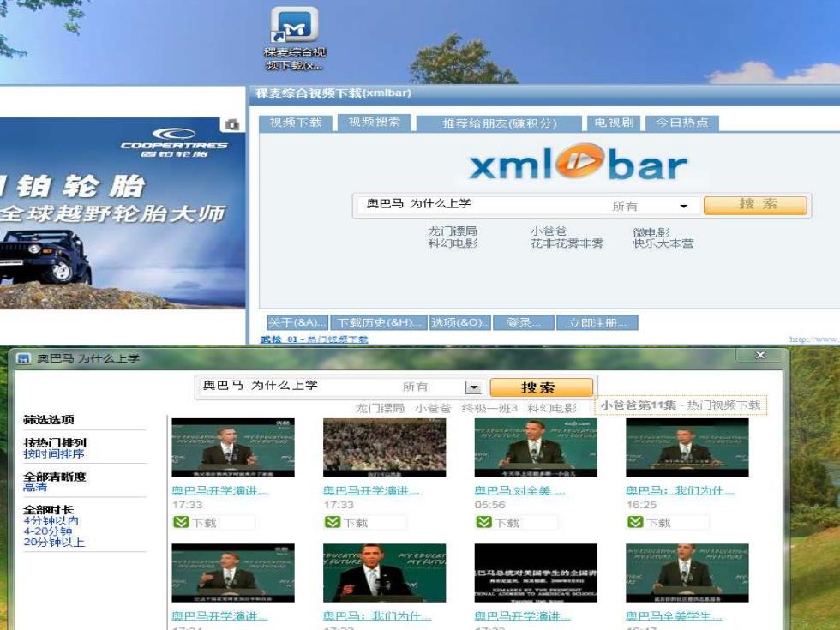Sort results with 按时间排序

pyautogui.click(x=53, y=453)
